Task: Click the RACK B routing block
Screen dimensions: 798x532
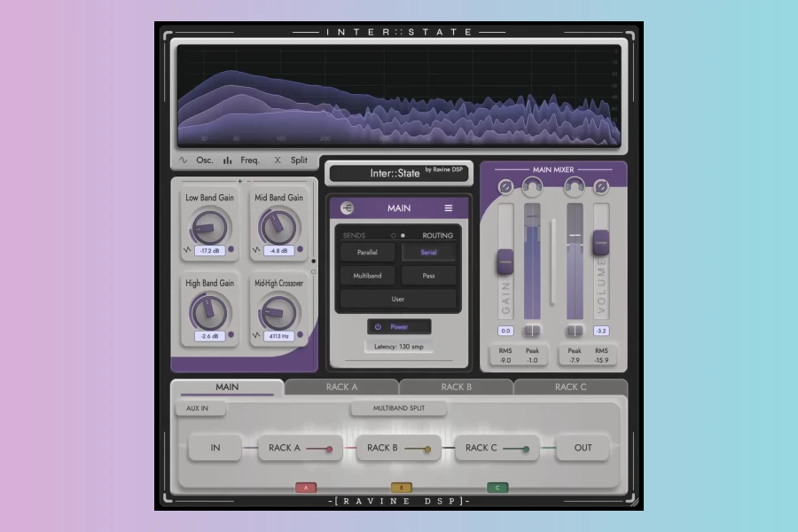Action: (398, 448)
